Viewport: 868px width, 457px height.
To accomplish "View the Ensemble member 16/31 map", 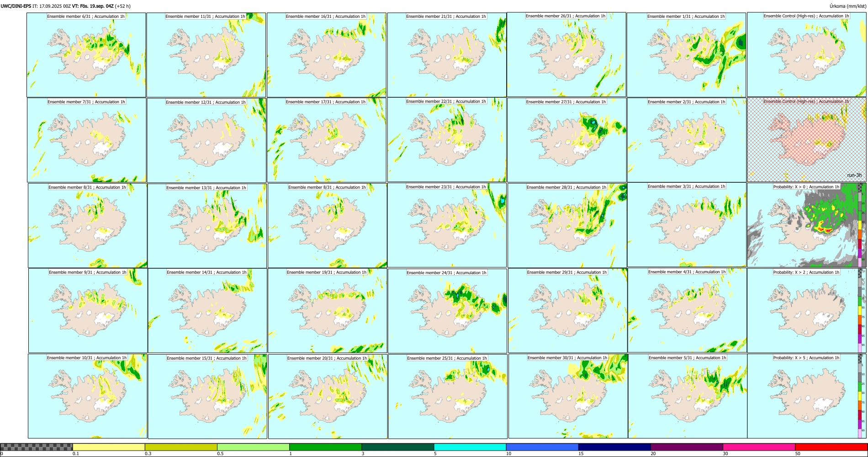I will (x=326, y=55).
